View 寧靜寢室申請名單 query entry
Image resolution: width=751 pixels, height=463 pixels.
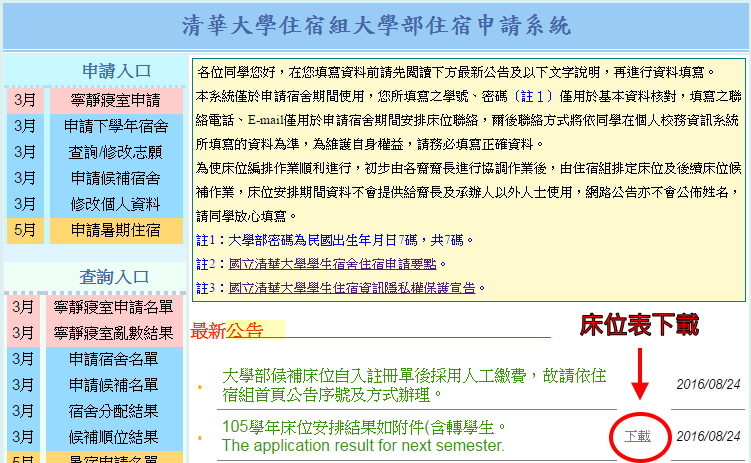point(114,307)
